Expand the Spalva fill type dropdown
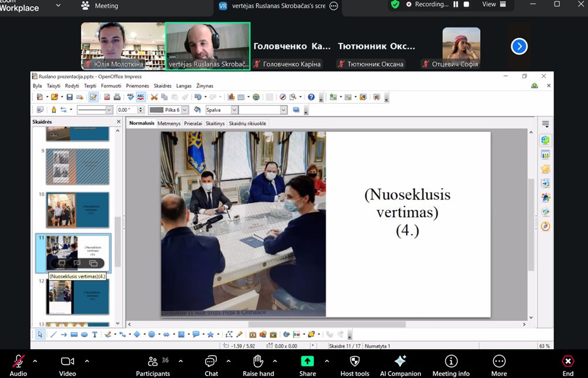This screenshot has width=588, height=378. pos(234,110)
